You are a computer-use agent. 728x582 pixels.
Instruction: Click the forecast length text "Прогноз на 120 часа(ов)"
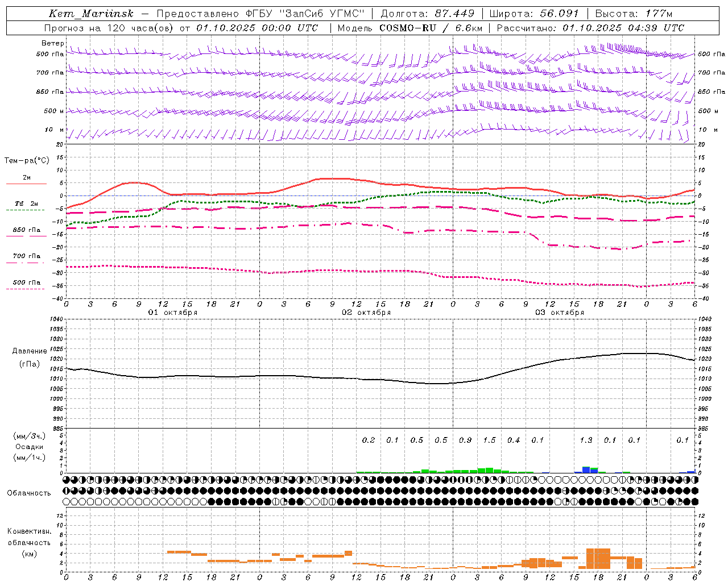point(109,28)
